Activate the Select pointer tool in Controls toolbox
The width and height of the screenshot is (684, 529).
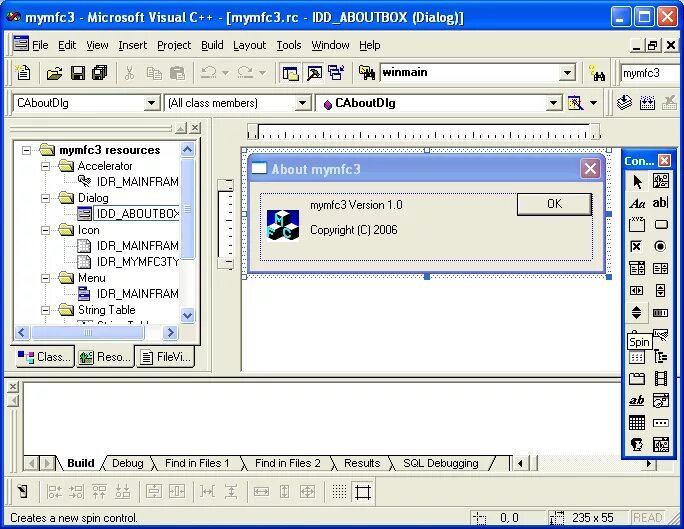(637, 181)
